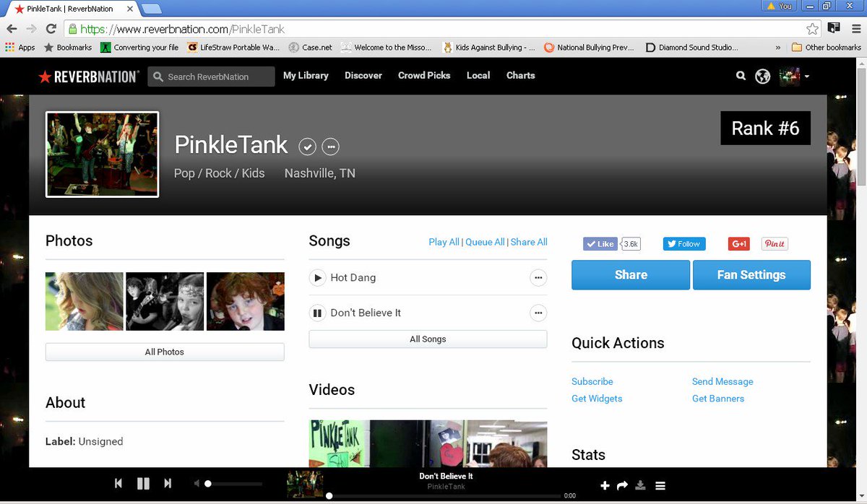Open All Songs button
This screenshot has height=504, width=867.
(x=428, y=339)
